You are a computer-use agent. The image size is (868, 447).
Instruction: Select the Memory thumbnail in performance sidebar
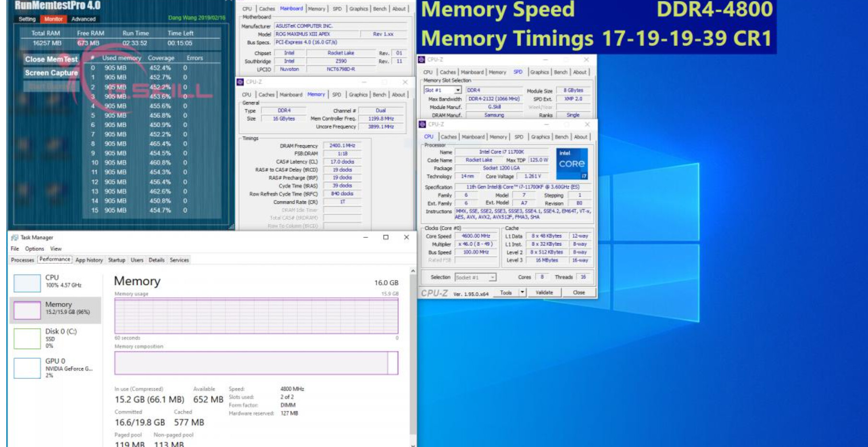(27, 310)
